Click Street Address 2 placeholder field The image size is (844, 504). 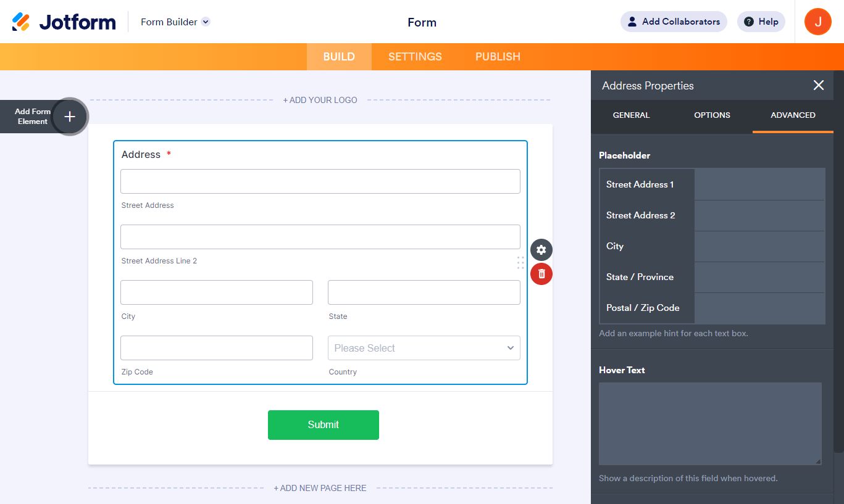pyautogui.click(x=759, y=215)
